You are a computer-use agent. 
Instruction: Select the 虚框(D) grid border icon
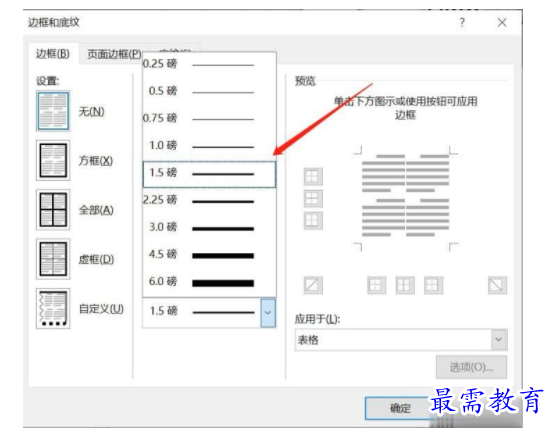point(53,259)
